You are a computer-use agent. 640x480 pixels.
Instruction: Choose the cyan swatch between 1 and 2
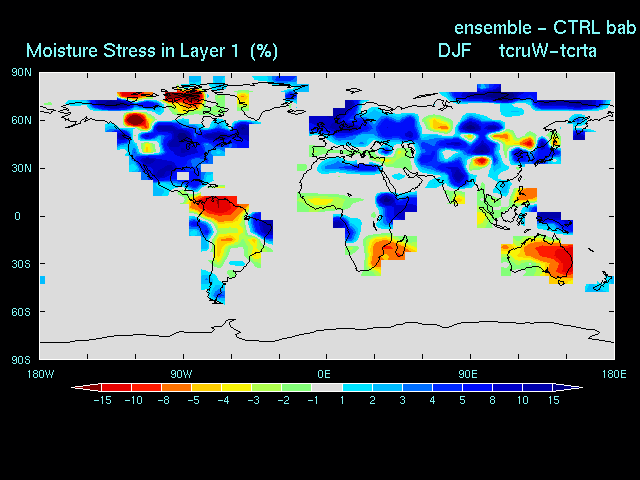point(357,387)
